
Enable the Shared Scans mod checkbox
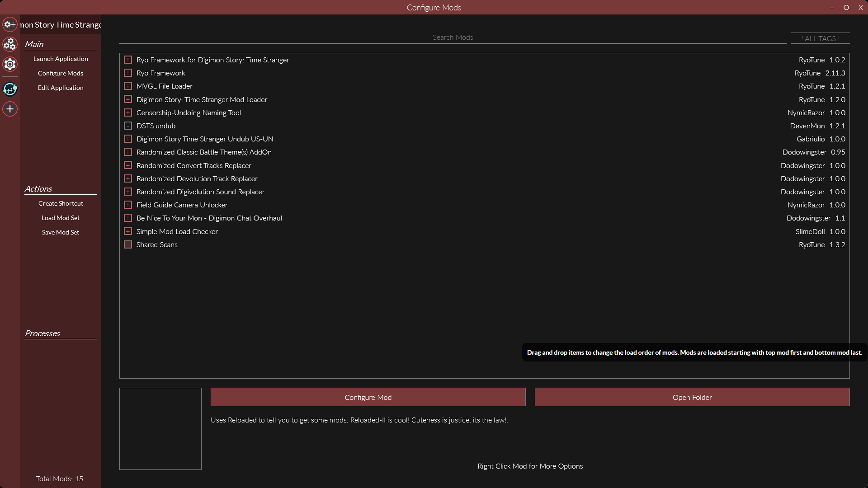coord(128,244)
